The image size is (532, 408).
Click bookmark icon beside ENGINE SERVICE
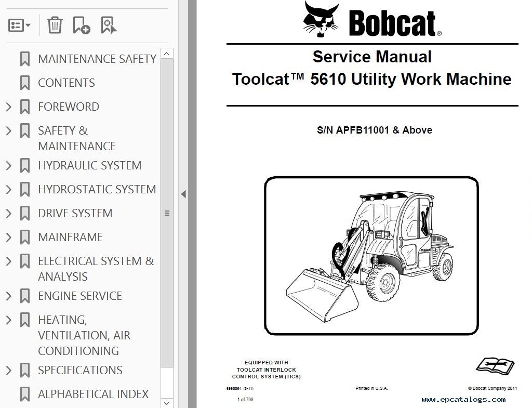coord(24,296)
